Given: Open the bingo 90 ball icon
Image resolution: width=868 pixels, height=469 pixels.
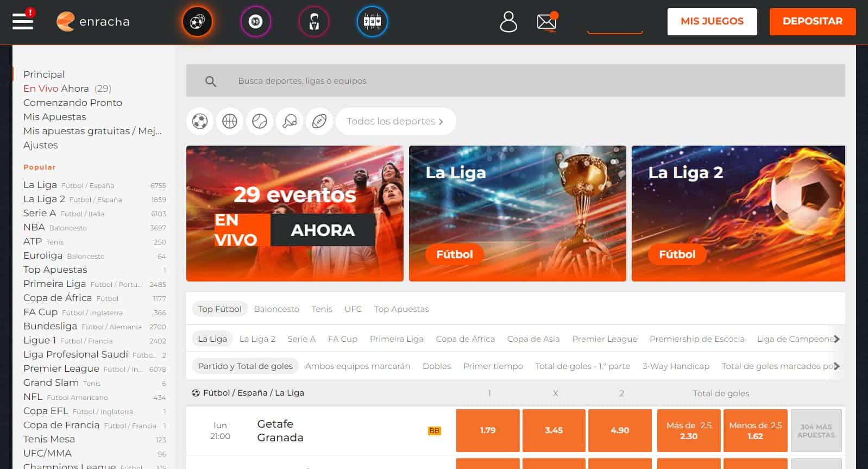Looking at the screenshot, I should tap(255, 22).
